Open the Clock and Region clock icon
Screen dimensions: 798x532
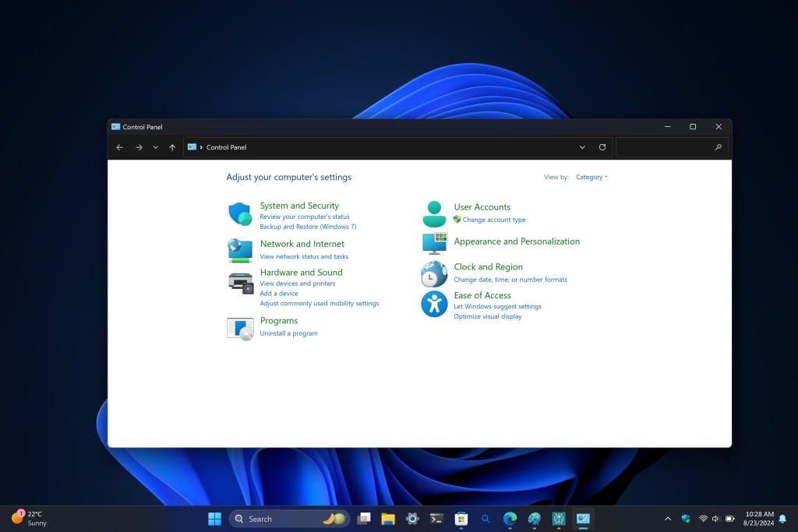click(435, 273)
